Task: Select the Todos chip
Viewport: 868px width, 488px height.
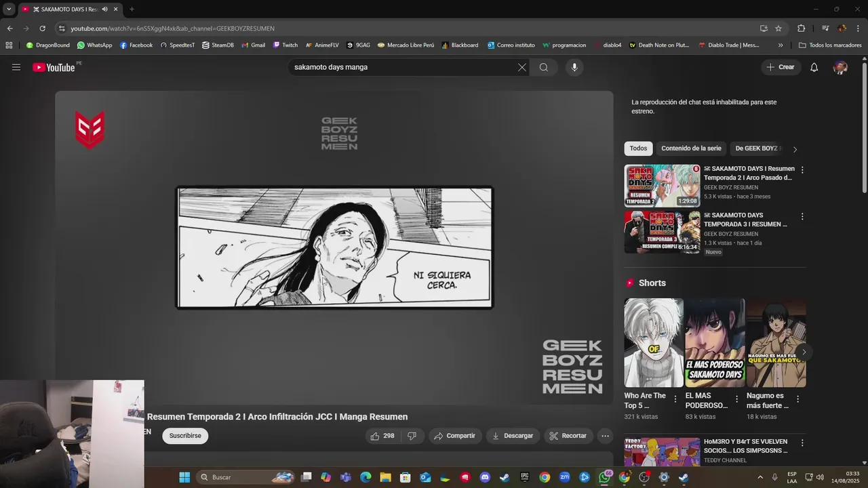Action: 638,148
